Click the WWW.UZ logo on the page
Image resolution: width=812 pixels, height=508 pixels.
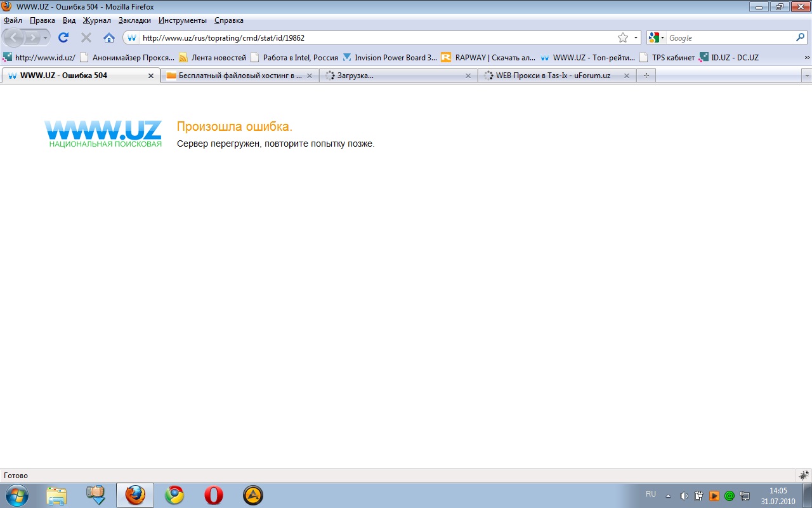point(103,134)
